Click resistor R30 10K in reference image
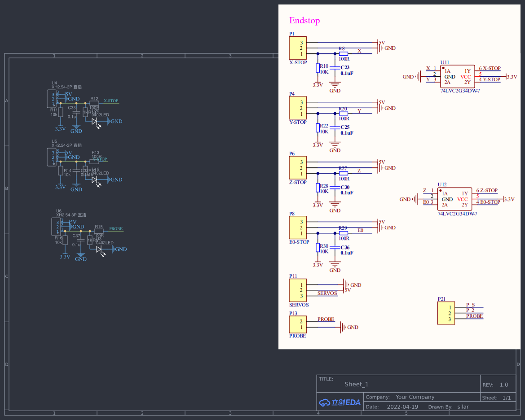 (x=318, y=248)
